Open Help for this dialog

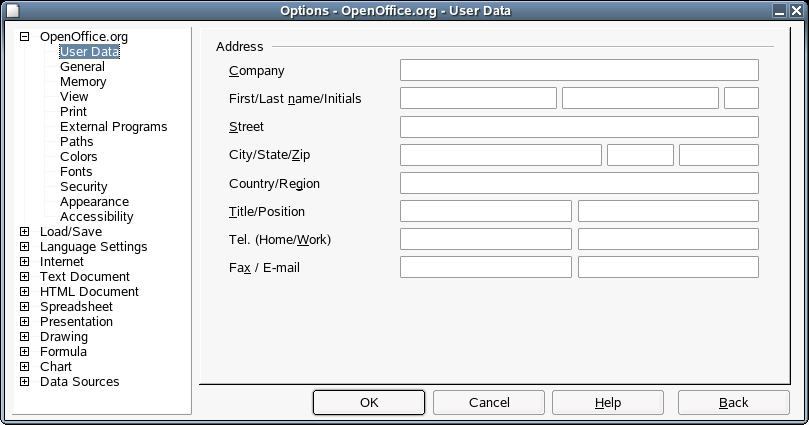608,402
